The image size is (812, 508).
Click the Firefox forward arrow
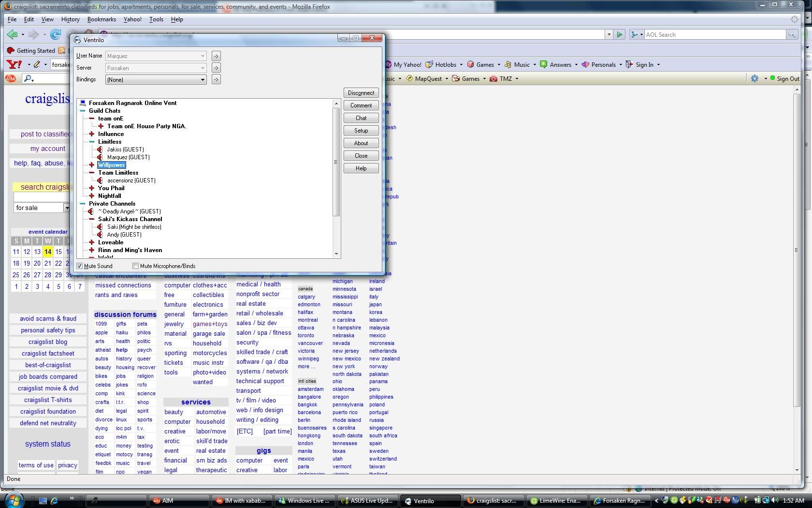point(33,34)
